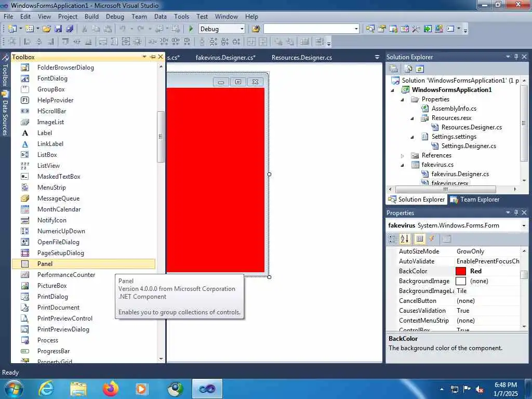Click Show All Files in Solution Explorer
Viewport: 532px width, 399px height.
pyautogui.click(x=408, y=69)
